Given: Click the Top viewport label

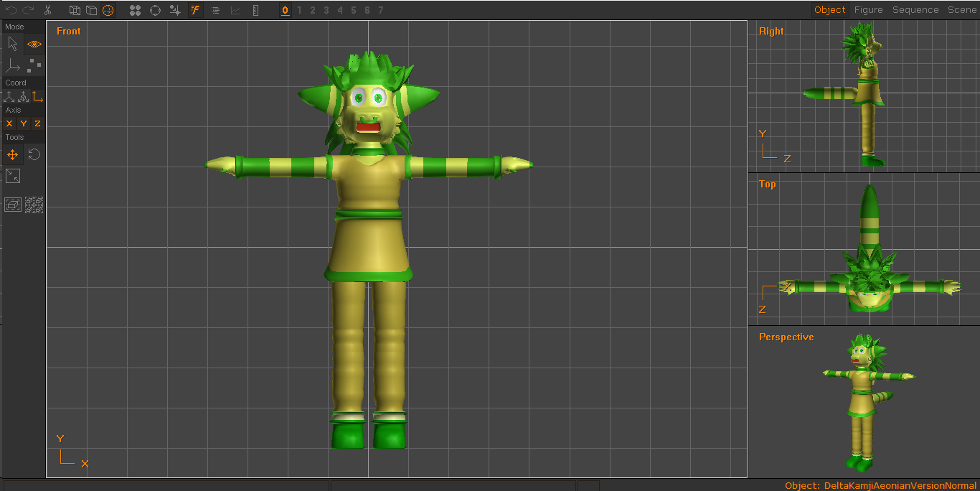Looking at the screenshot, I should point(768,184).
